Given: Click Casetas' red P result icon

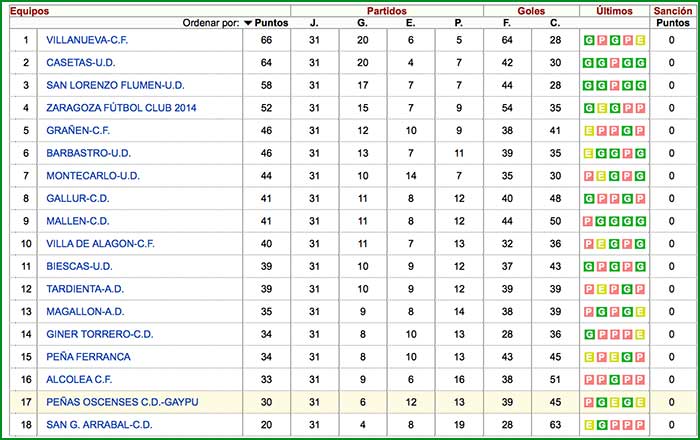Looking at the screenshot, I should pyautogui.click(x=615, y=62).
